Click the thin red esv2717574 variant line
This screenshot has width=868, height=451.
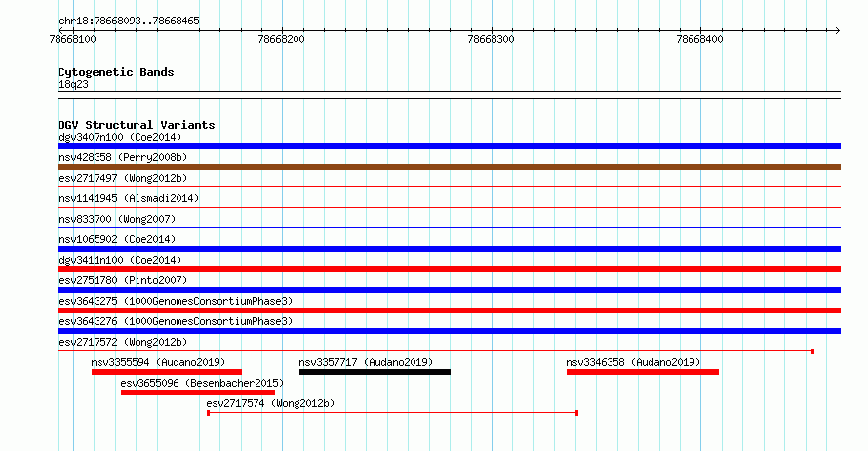[x=392, y=413]
